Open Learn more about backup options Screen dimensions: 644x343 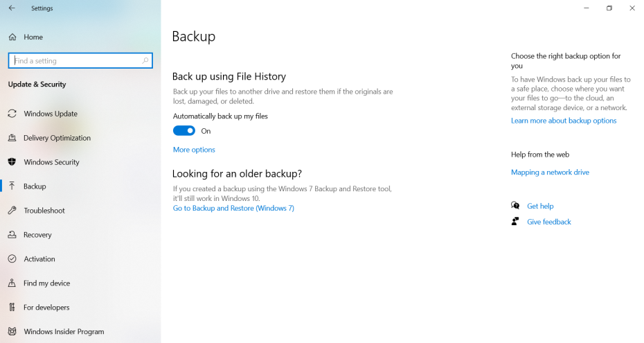tap(563, 121)
